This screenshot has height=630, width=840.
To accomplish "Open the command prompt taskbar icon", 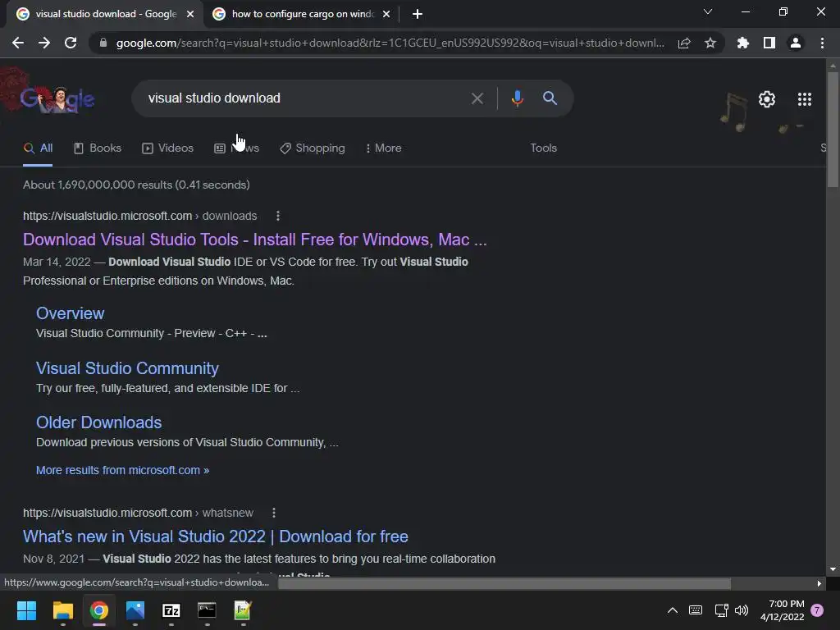I will 207,610.
